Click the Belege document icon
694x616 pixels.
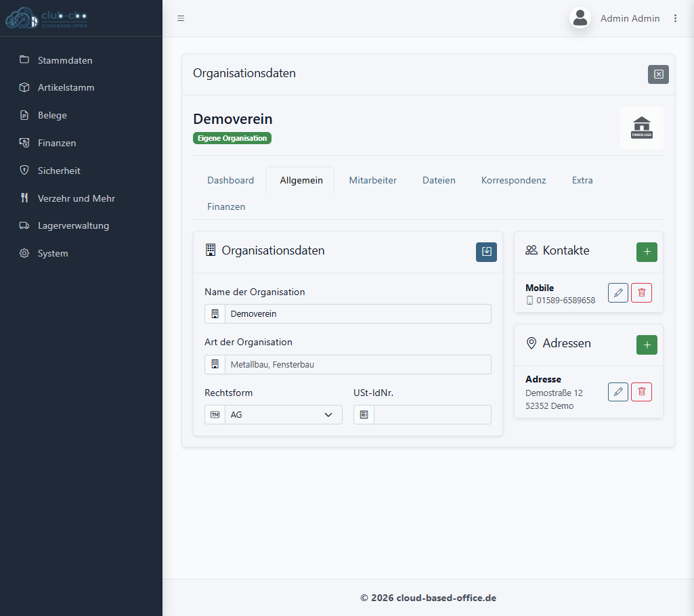click(24, 115)
